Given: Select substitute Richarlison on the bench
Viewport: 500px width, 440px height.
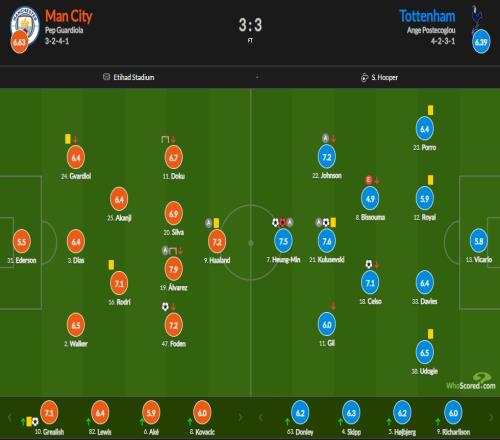Looking at the screenshot, I should [453, 418].
